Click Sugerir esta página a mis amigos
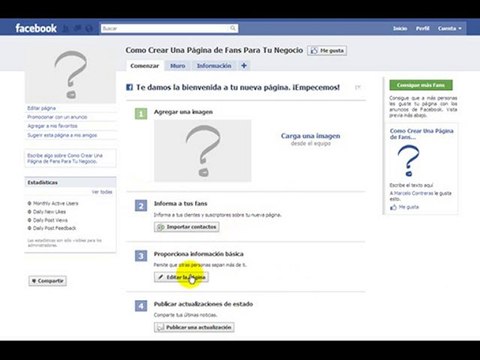The width and height of the screenshot is (480, 360). (x=62, y=135)
